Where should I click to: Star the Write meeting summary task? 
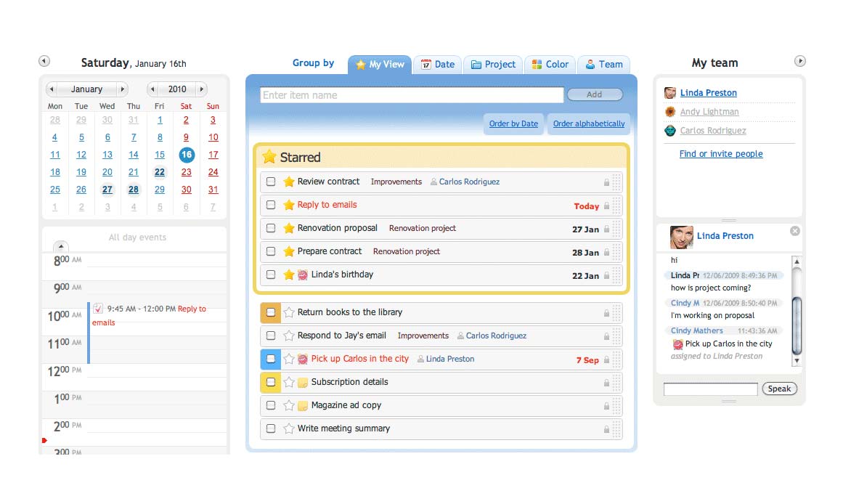pyautogui.click(x=289, y=428)
